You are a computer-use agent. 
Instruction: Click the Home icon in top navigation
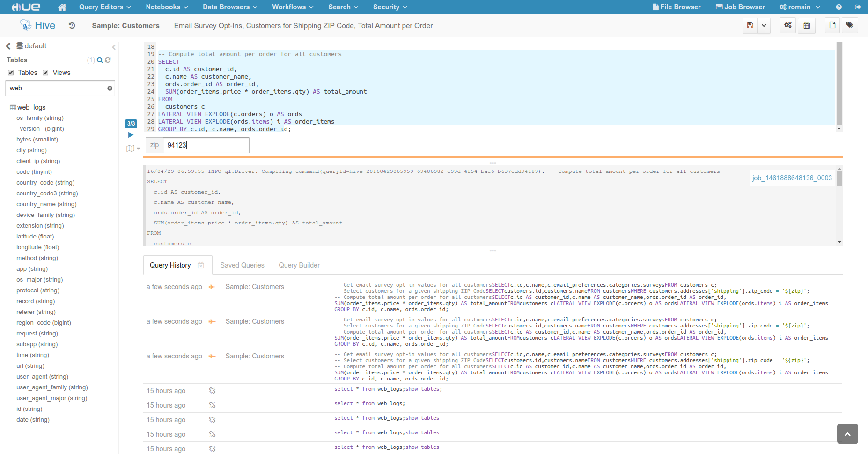(62, 7)
